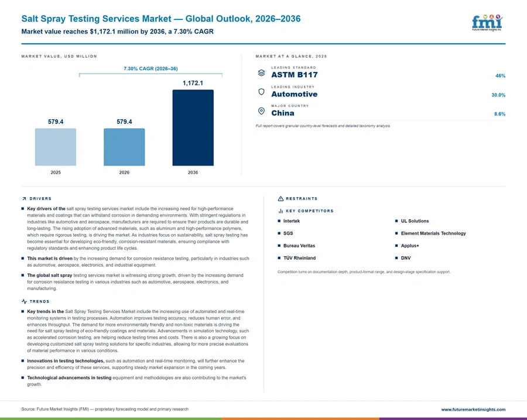
Task: Click the Salt Spray Testing Services Market title
Action: (x=161, y=19)
